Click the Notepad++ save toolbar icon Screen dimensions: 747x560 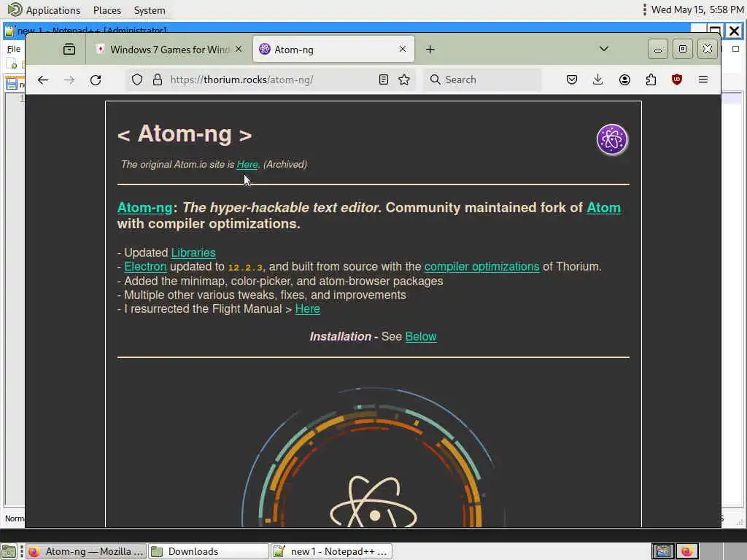12,85
